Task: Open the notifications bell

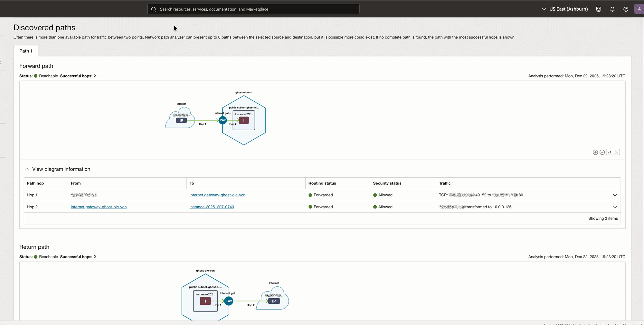Action: tap(612, 9)
